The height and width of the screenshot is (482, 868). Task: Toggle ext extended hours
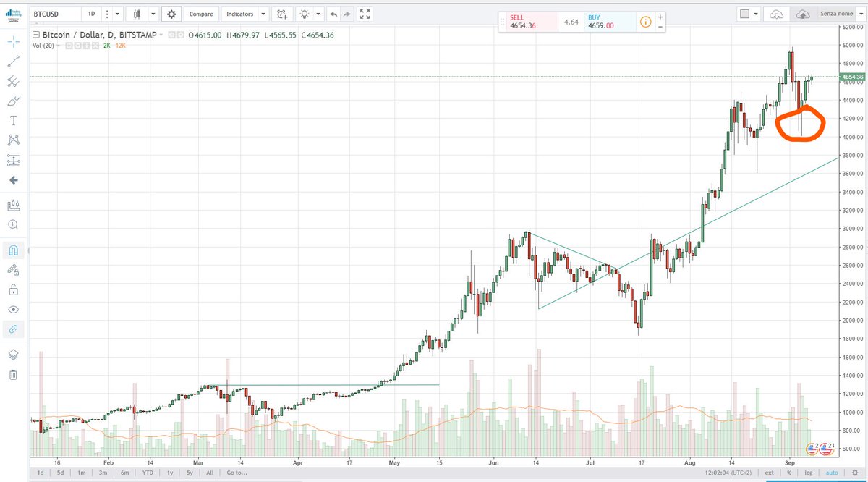coord(770,473)
